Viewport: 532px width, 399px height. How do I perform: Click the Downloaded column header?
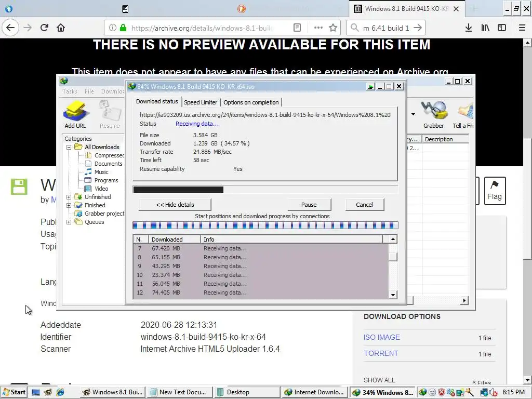click(175, 240)
